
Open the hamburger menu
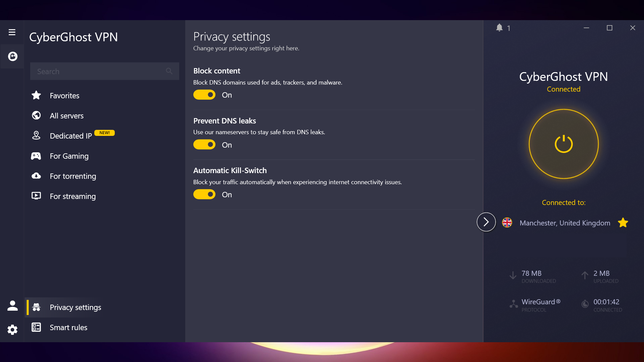12,32
